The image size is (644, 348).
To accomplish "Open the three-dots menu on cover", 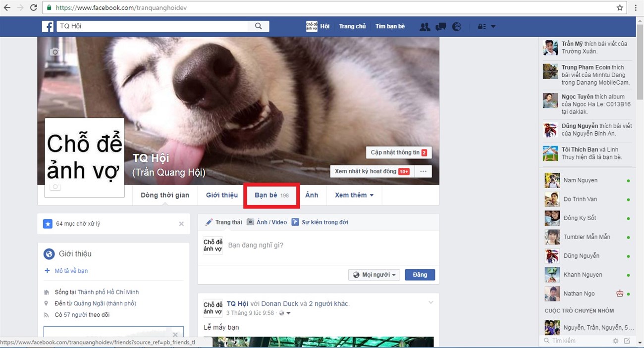I will 423,171.
